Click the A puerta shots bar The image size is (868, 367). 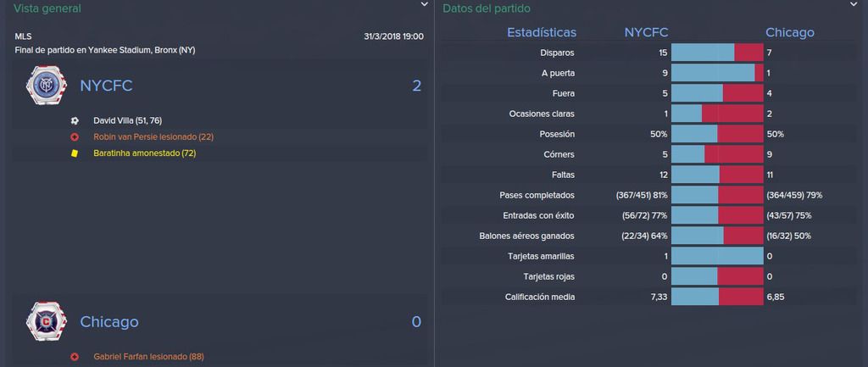click(x=717, y=73)
